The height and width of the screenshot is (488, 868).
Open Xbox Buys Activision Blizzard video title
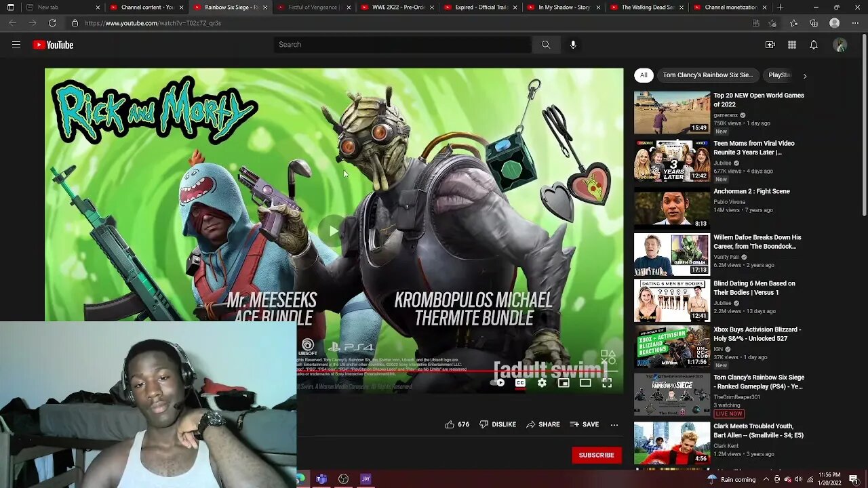coord(757,334)
